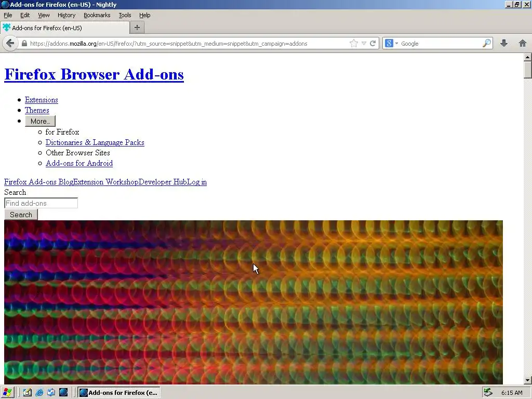This screenshot has height=399, width=532.
Task: Click the Log in link
Action: (x=196, y=182)
